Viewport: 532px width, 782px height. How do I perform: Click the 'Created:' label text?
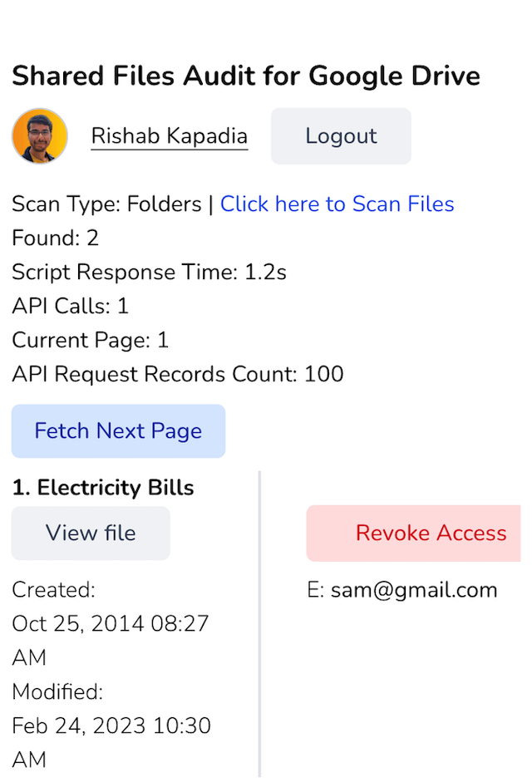pyautogui.click(x=53, y=590)
